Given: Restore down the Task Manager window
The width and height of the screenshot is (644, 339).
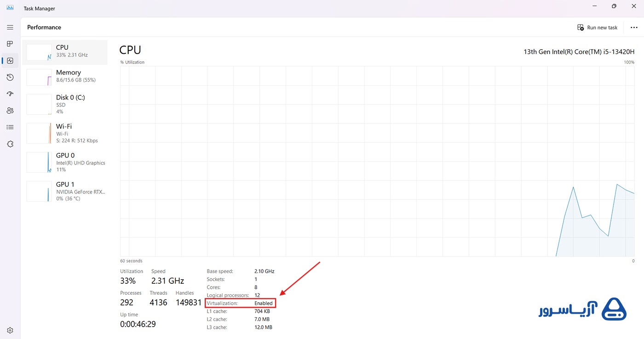Looking at the screenshot, I should pos(614,6).
